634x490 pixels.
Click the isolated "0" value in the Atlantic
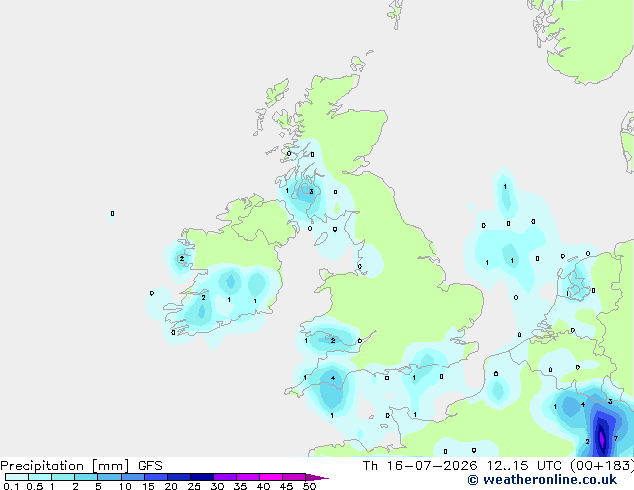[x=112, y=213]
